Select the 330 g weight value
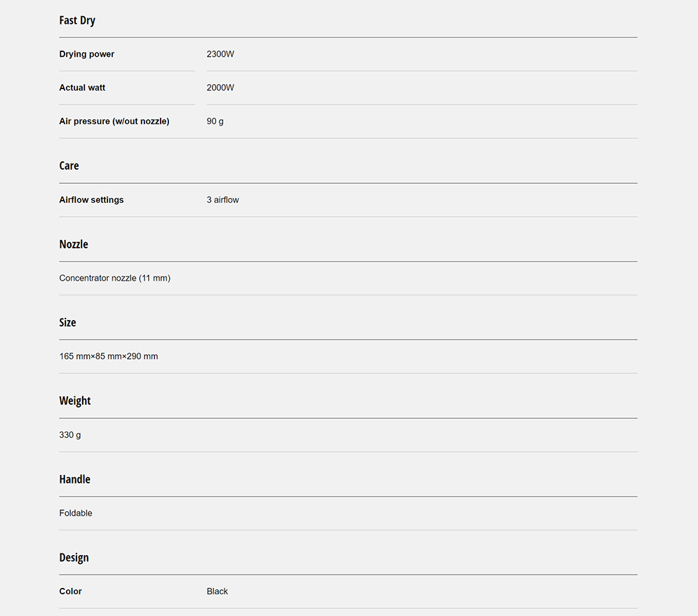The image size is (698, 616). pyautogui.click(x=70, y=435)
